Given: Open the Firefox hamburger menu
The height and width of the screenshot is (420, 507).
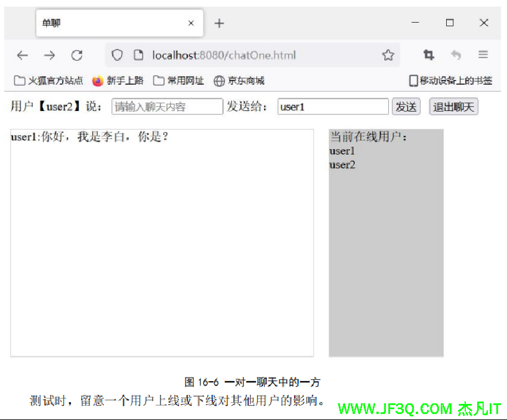Looking at the screenshot, I should pos(483,55).
